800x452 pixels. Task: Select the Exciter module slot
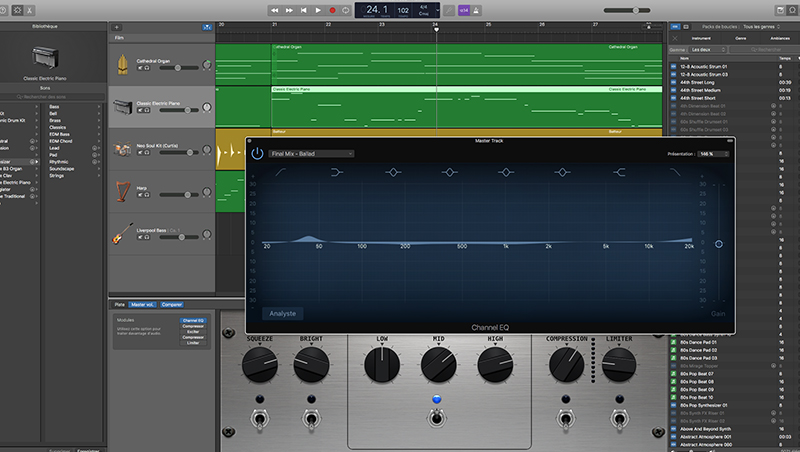(x=193, y=332)
